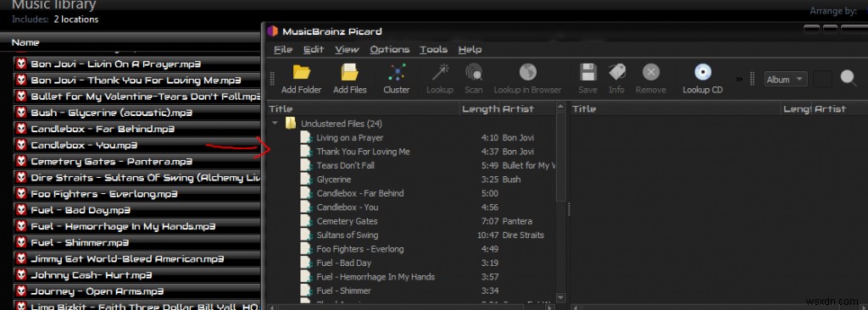
Task: Click the Lookup CD disc icon
Action: click(x=703, y=73)
